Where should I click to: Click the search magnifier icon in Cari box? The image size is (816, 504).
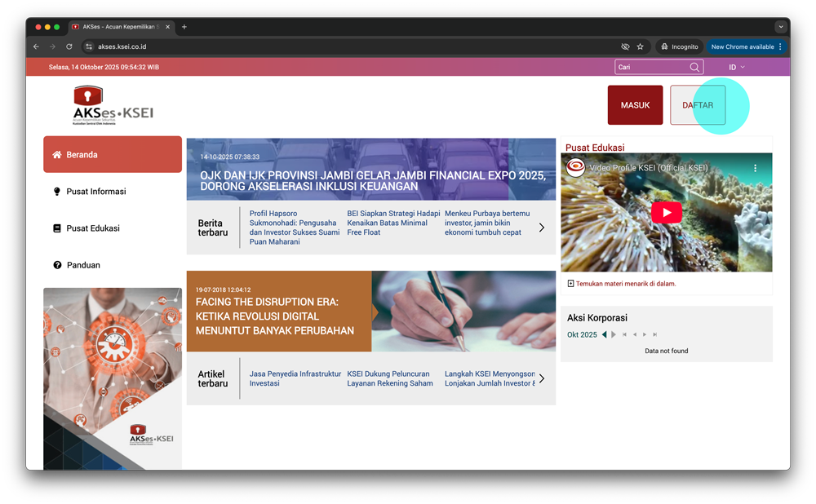coord(694,67)
